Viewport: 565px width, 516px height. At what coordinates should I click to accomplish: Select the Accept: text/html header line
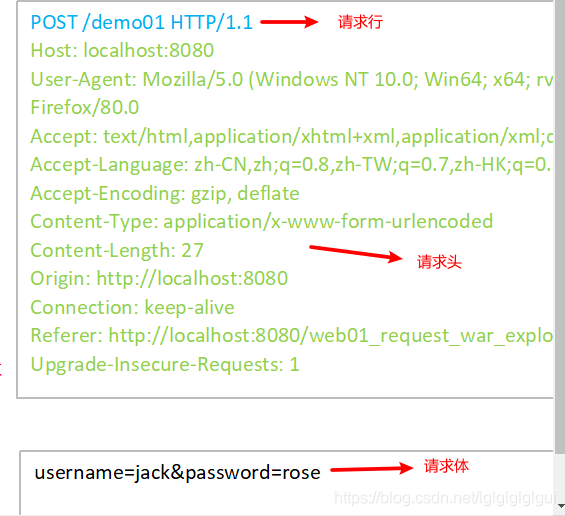(x=292, y=137)
